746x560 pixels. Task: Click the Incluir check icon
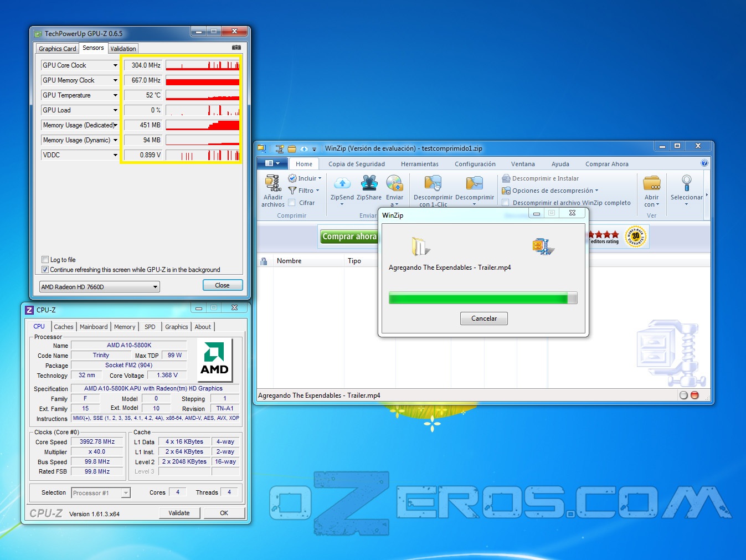pyautogui.click(x=292, y=178)
